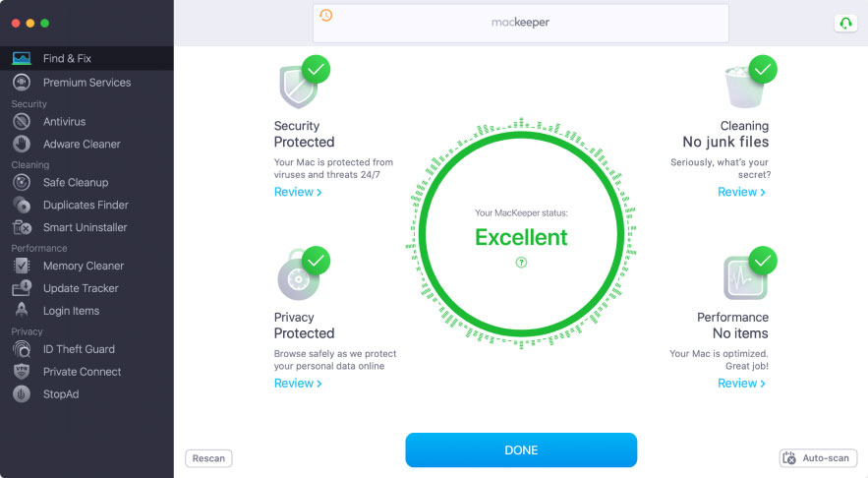Image resolution: width=868 pixels, height=478 pixels.
Task: Review Cleaning junk files results
Action: [x=741, y=192]
